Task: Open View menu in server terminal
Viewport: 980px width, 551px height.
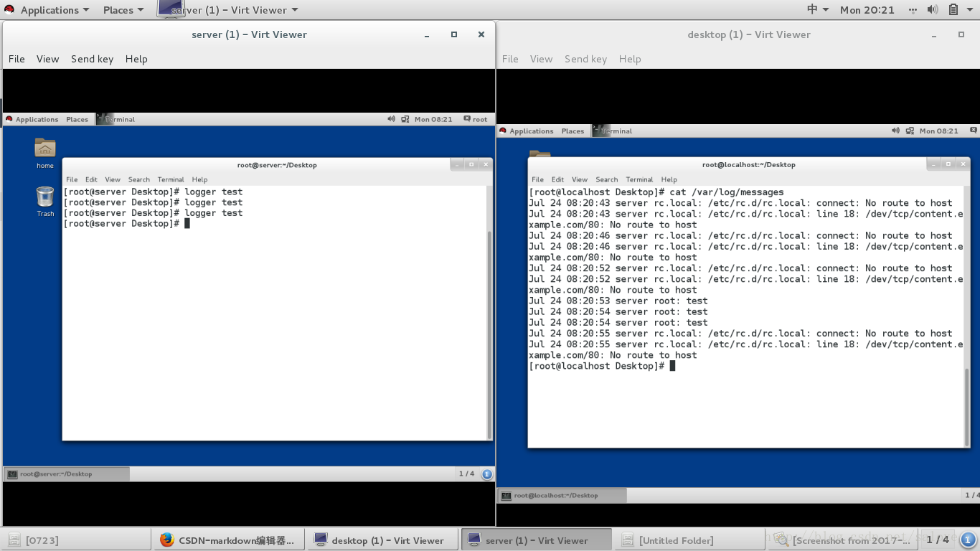Action: pos(113,179)
